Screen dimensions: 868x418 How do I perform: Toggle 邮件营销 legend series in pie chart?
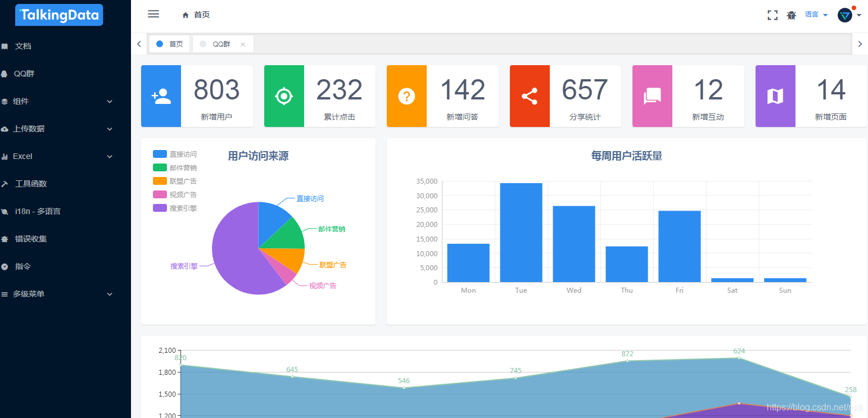pyautogui.click(x=175, y=167)
